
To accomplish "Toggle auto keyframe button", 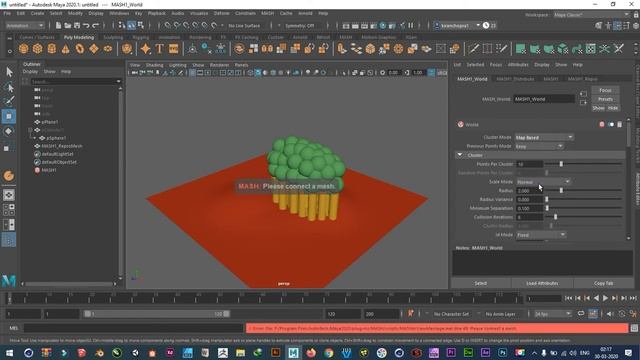I will (x=592, y=313).
